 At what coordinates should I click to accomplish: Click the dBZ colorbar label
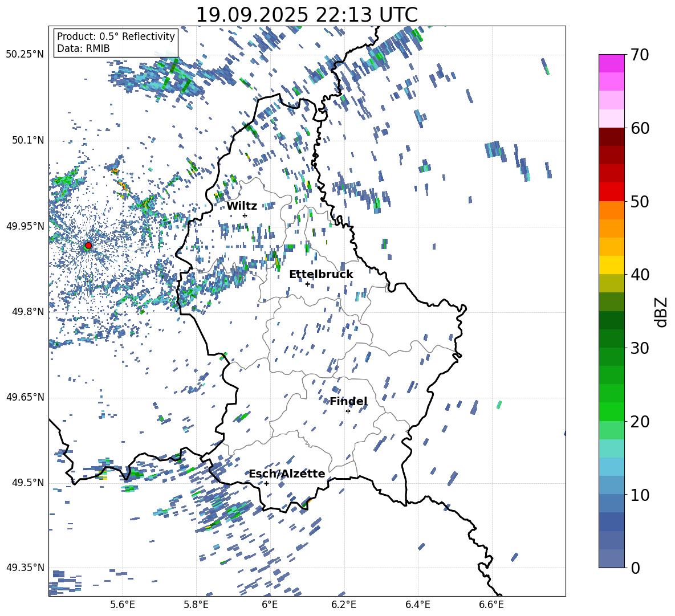coord(662,312)
